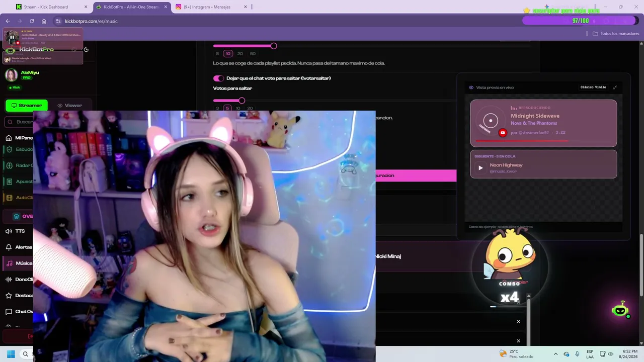
Task: Pause the Justin Bieber song in the overlay
Action: tap(12, 37)
